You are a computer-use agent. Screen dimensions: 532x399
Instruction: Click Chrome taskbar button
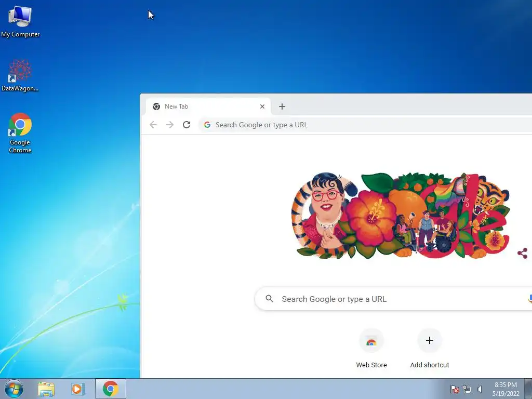pos(111,389)
